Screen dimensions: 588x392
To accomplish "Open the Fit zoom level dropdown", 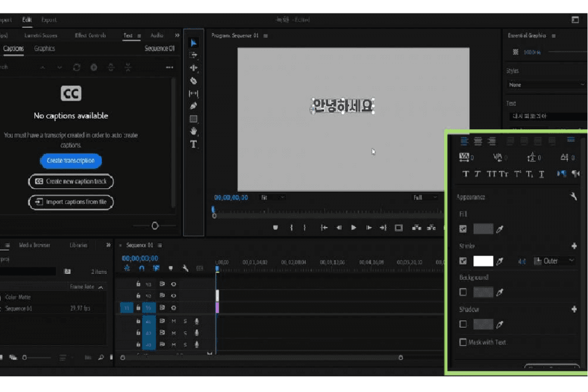I will click(x=272, y=197).
